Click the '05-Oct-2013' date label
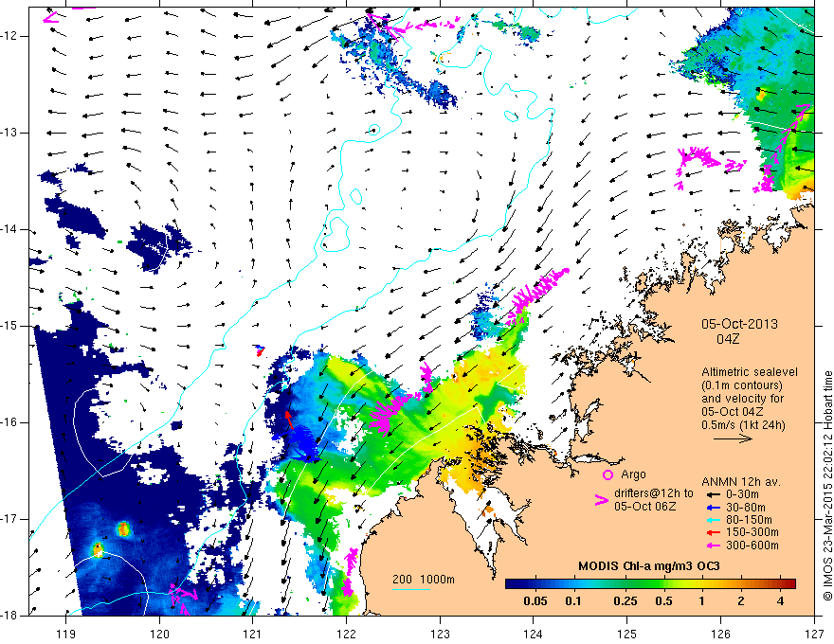Image resolution: width=834 pixels, height=644 pixels. click(x=739, y=324)
